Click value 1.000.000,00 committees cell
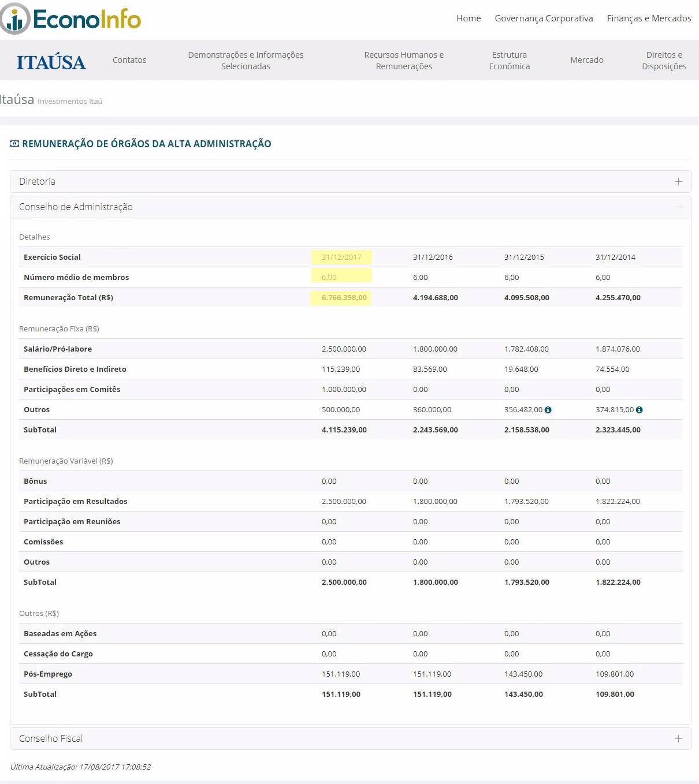This screenshot has height=784, width=699. coord(344,390)
